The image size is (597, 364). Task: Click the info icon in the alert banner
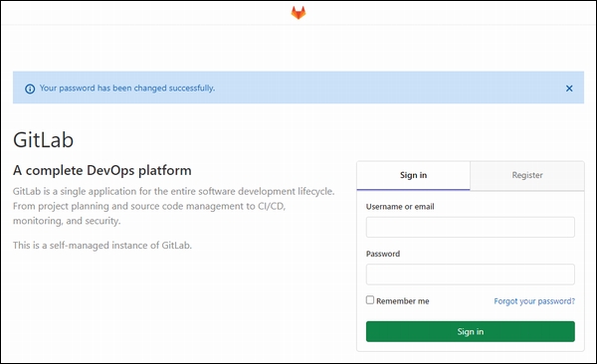[x=30, y=89]
